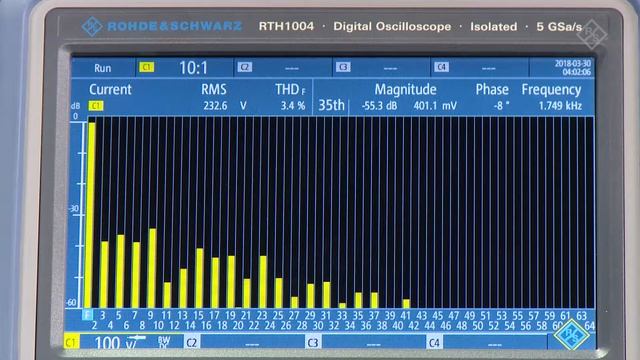This screenshot has height=360, width=640.
Task: Tap the RMS value 232.6 V
Action: [225, 106]
